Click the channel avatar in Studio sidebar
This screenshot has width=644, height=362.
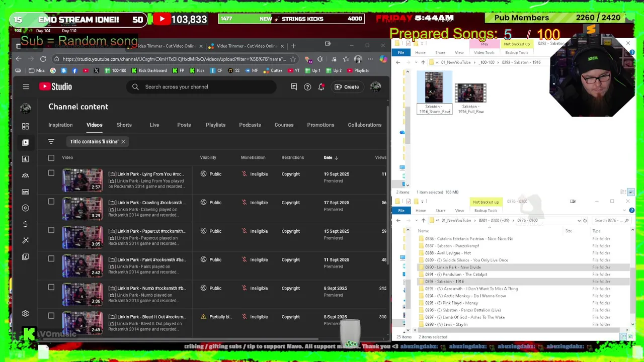pyautogui.click(x=25, y=108)
